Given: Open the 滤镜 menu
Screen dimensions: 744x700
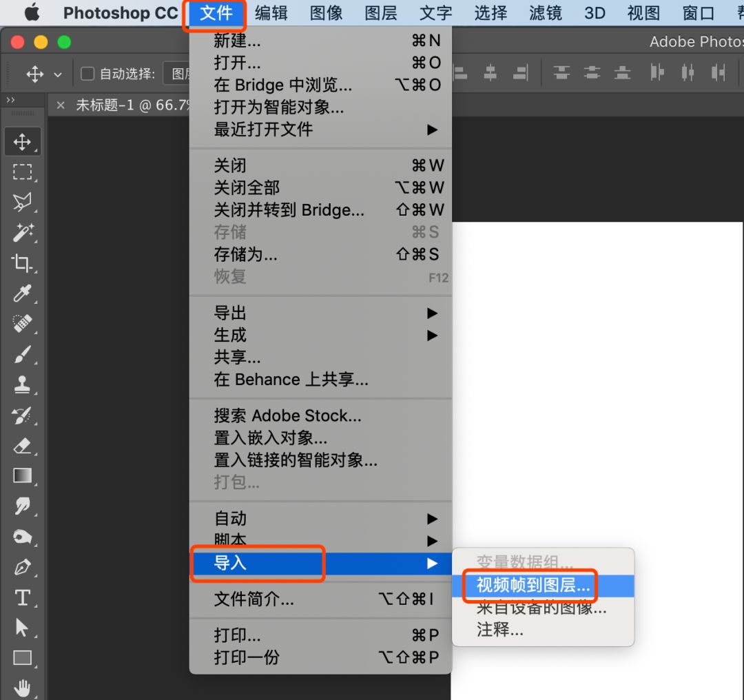Looking at the screenshot, I should (x=545, y=12).
